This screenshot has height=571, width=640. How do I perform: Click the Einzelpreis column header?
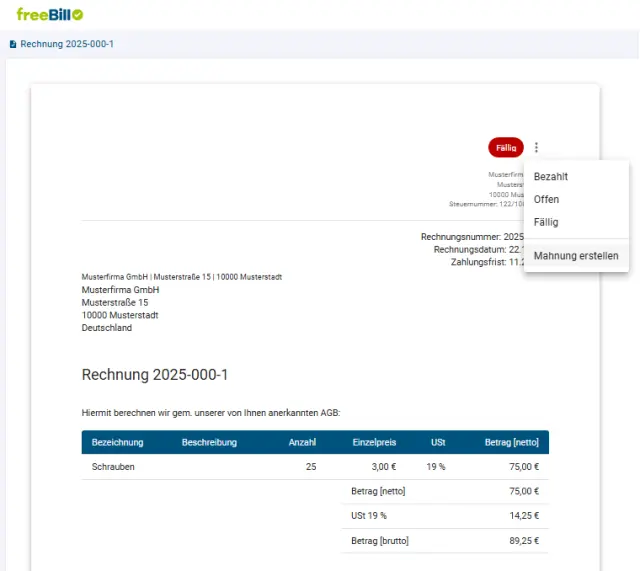point(374,442)
